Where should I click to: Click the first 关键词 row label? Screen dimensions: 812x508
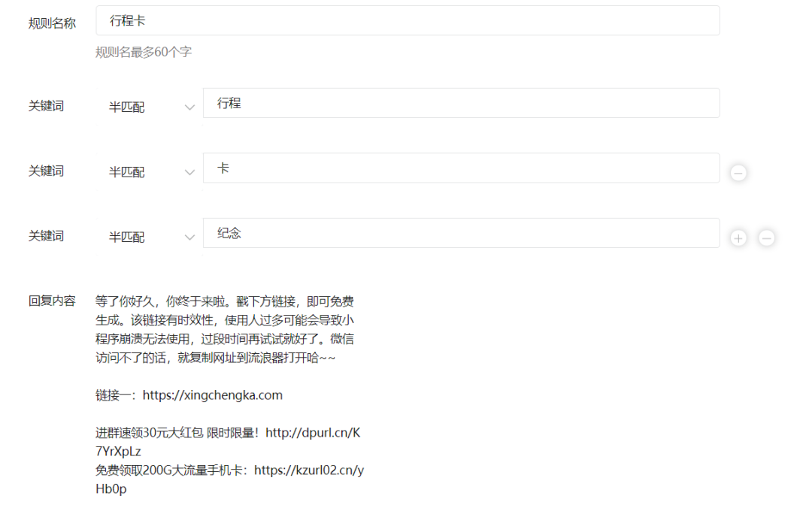click(x=46, y=106)
